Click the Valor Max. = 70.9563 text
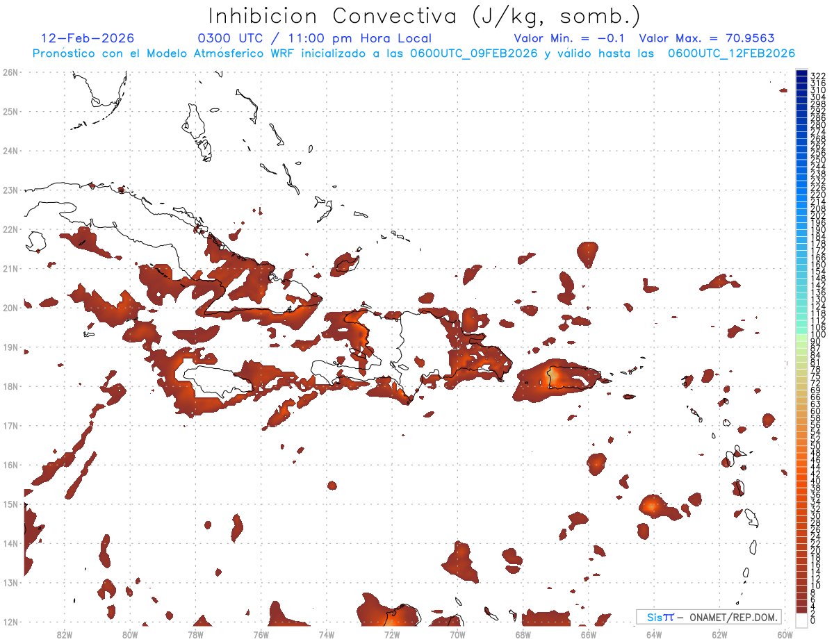The image size is (834, 644). [706, 38]
